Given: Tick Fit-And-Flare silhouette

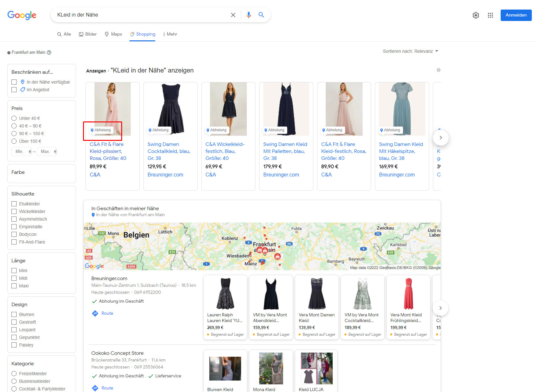Looking at the screenshot, I should click(14, 242).
